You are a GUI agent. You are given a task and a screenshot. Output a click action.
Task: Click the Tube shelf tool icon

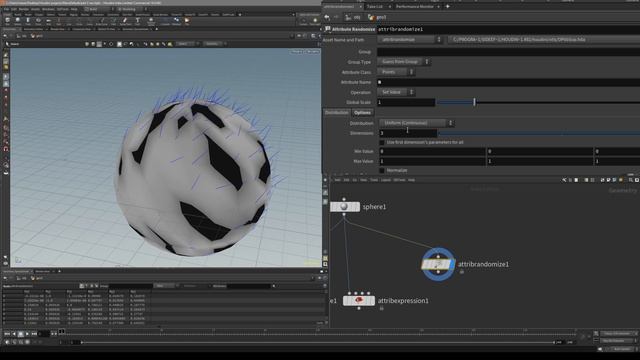pyautogui.click(x=28, y=20)
